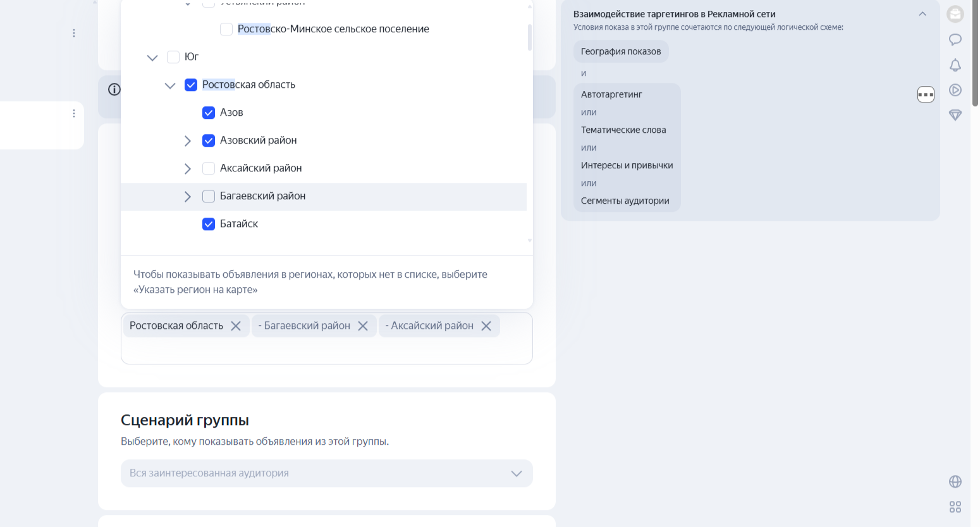Click the Интересы и привычки label

point(627,165)
